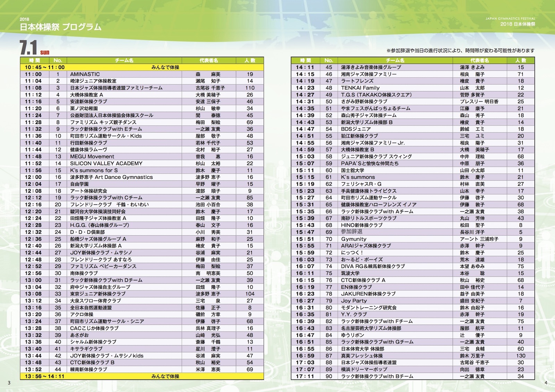
Task: Select '全日本自然運動連盟' team
Action: click(x=91, y=308)
